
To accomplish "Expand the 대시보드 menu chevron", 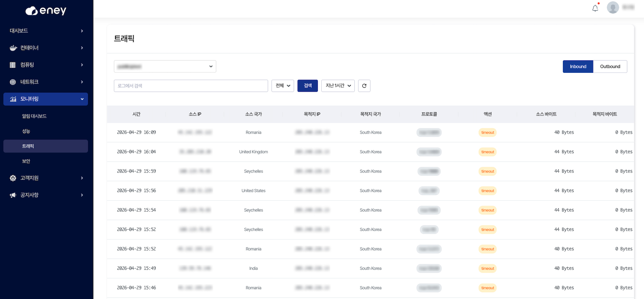I will (x=82, y=31).
